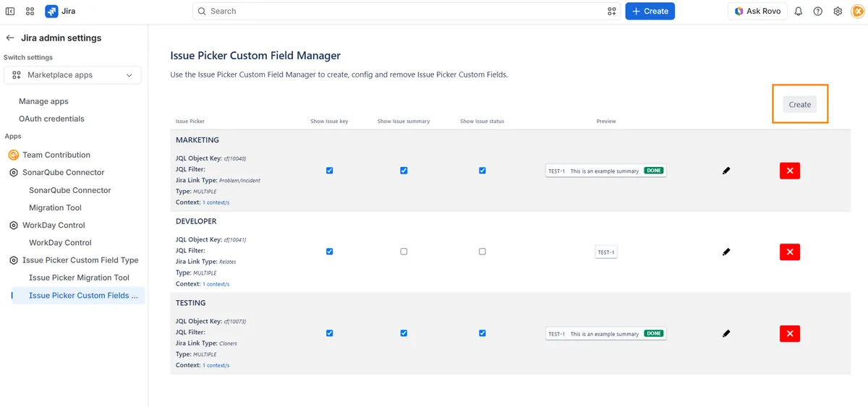
Task: Toggle Show Issue status for TESTING
Action: click(482, 333)
